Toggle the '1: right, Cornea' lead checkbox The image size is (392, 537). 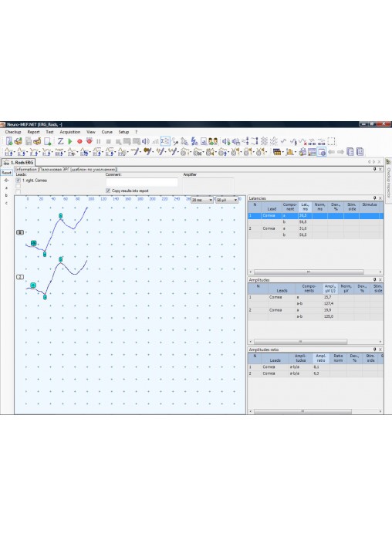click(x=19, y=180)
